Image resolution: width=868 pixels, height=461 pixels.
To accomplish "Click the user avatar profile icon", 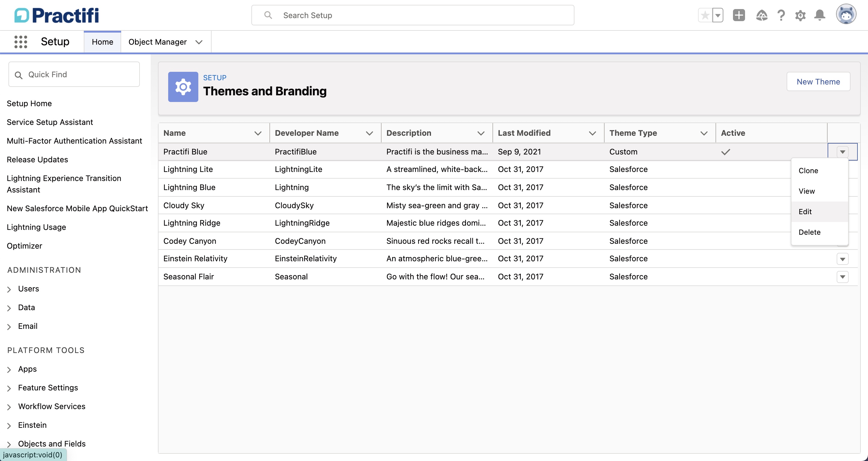I will [846, 14].
